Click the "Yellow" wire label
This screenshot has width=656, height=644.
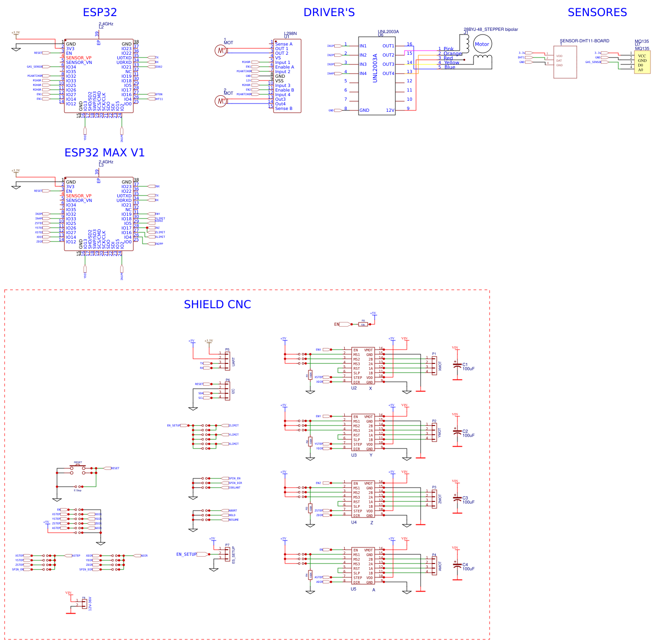coord(451,63)
